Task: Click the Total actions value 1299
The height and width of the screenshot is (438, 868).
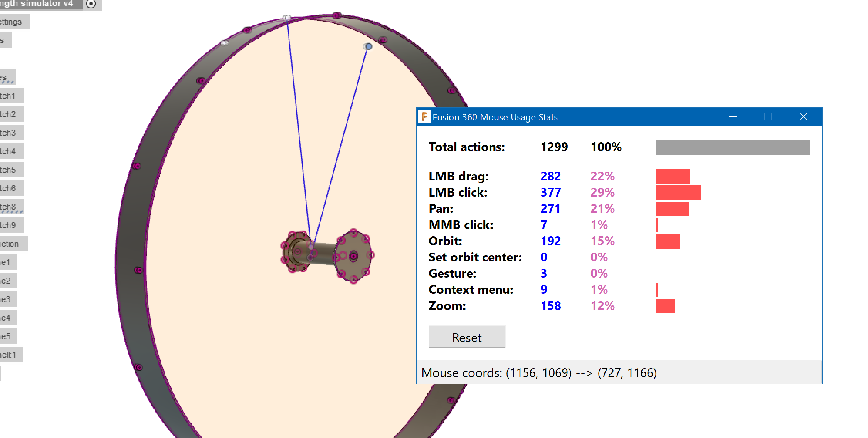Action: [x=554, y=147]
